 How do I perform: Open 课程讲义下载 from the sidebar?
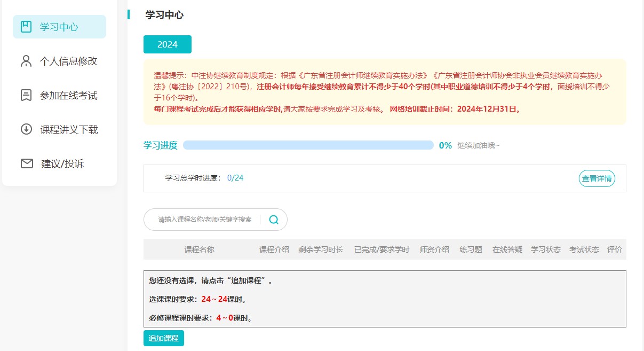point(70,129)
